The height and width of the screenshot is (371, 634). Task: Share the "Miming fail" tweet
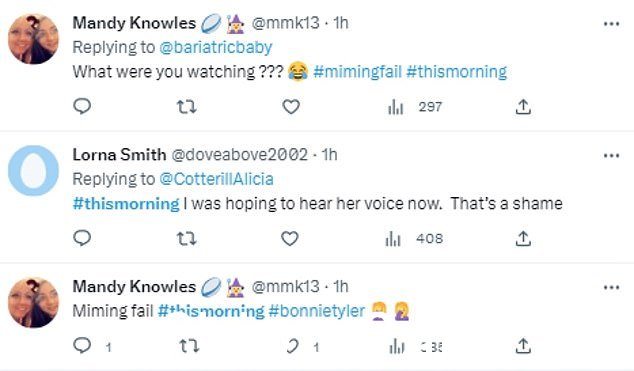tap(523, 346)
